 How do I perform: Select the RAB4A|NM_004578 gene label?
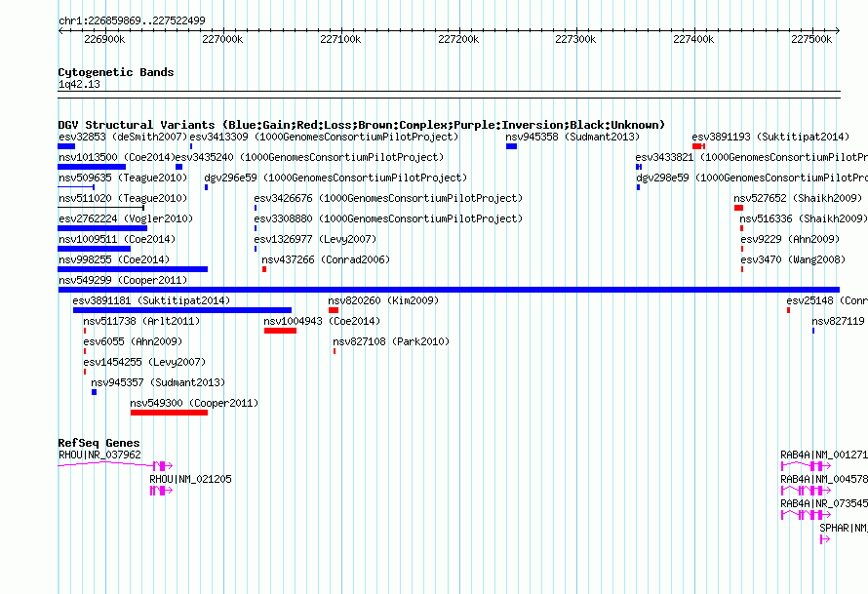pyautogui.click(x=824, y=479)
